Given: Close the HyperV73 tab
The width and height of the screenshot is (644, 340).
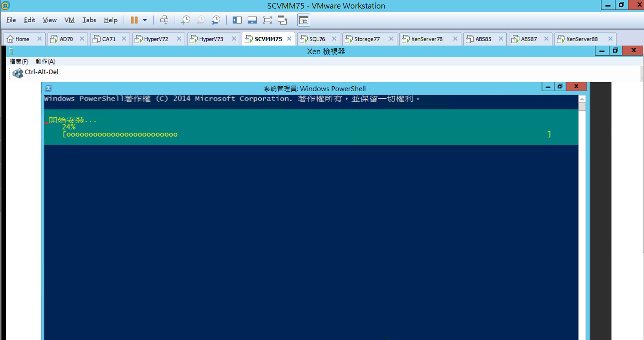Looking at the screenshot, I should [x=234, y=39].
